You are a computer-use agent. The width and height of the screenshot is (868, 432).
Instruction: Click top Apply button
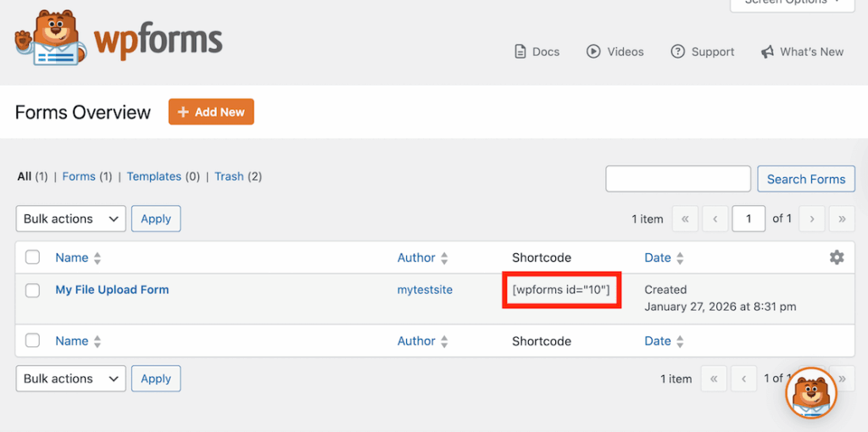tap(156, 219)
